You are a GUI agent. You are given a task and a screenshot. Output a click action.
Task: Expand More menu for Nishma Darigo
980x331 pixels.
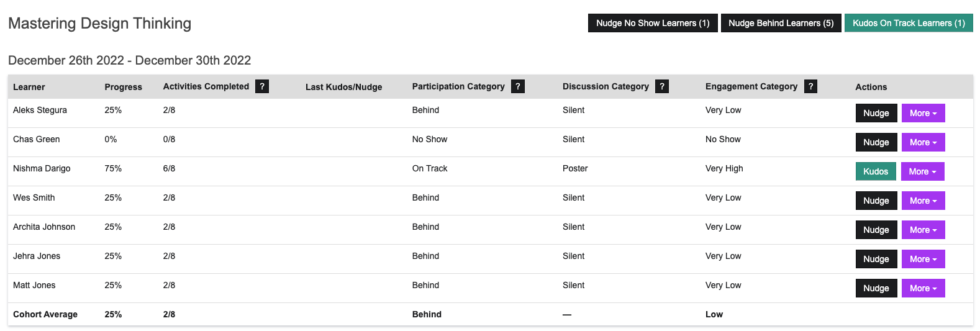[x=922, y=171]
